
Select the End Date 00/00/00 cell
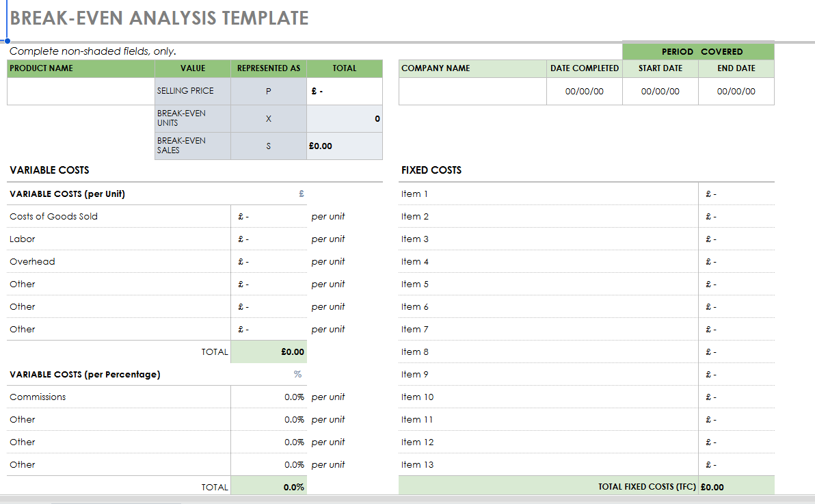coord(736,92)
